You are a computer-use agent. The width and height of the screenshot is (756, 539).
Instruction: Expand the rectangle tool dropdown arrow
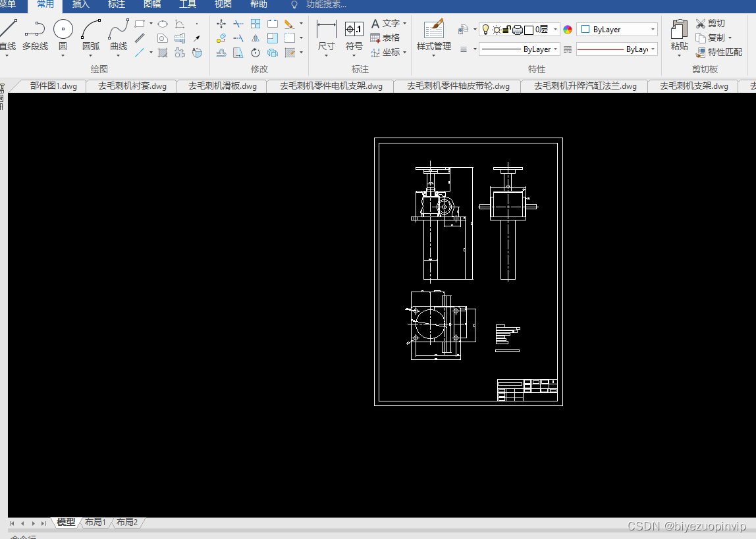(151, 24)
